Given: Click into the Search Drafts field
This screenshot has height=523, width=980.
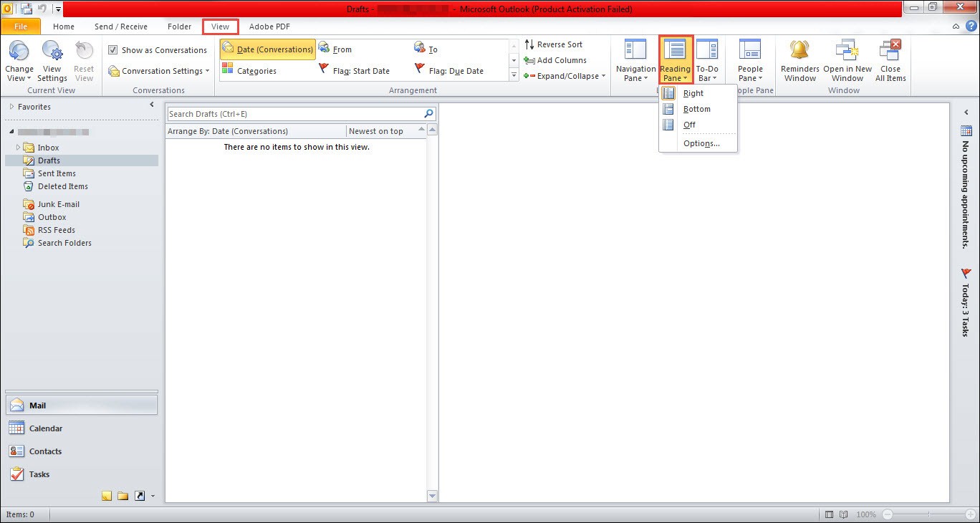Looking at the screenshot, I should click(x=294, y=114).
